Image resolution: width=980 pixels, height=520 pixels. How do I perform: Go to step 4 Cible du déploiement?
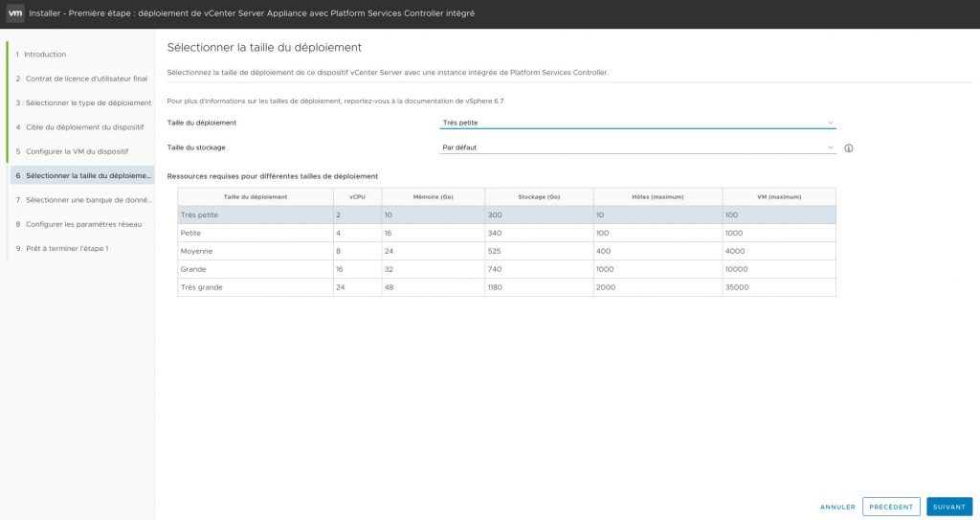[x=80, y=127]
